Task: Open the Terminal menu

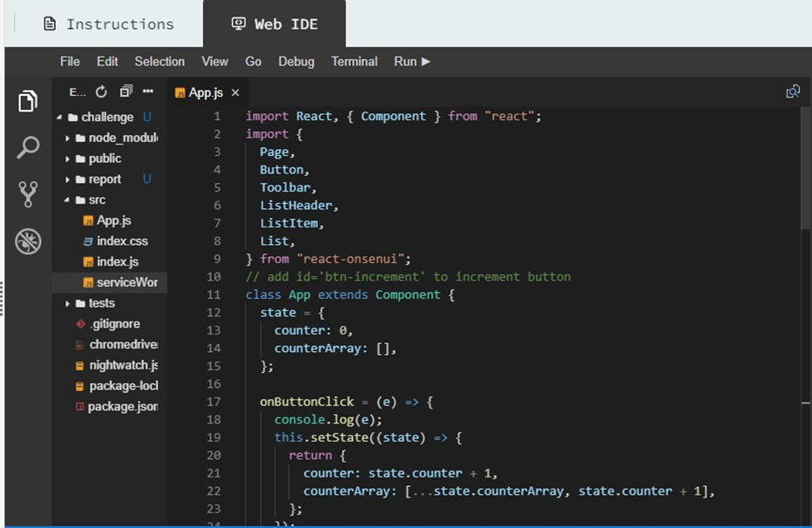Action: (x=355, y=62)
